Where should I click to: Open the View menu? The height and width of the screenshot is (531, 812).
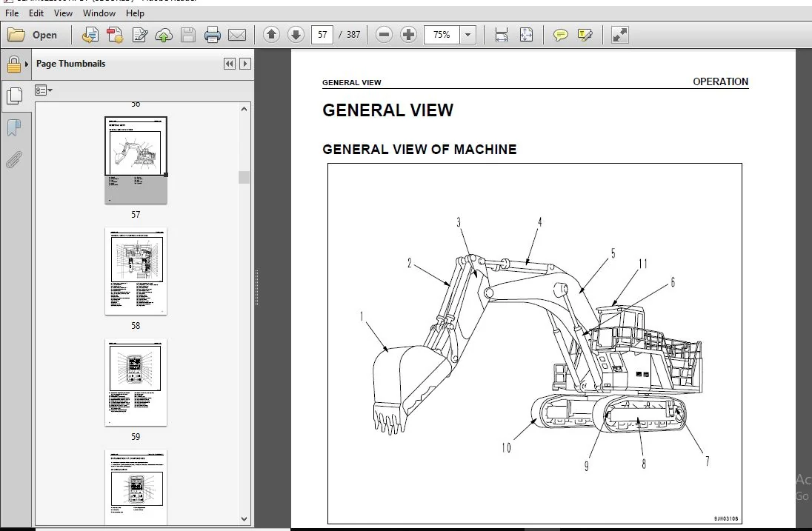coord(63,13)
